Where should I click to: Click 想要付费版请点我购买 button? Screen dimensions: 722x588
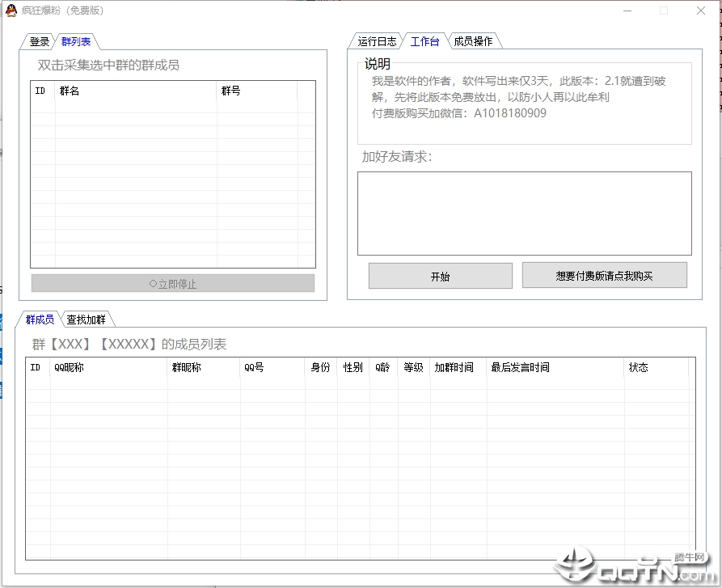604,275
